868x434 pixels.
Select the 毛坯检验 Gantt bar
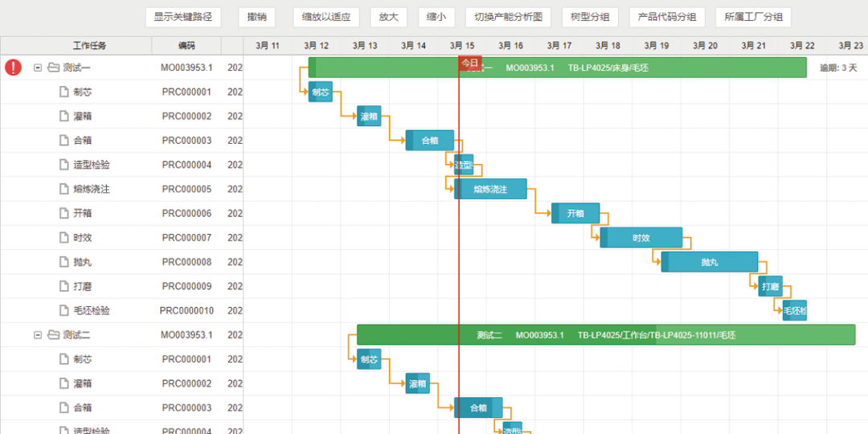coord(795,311)
